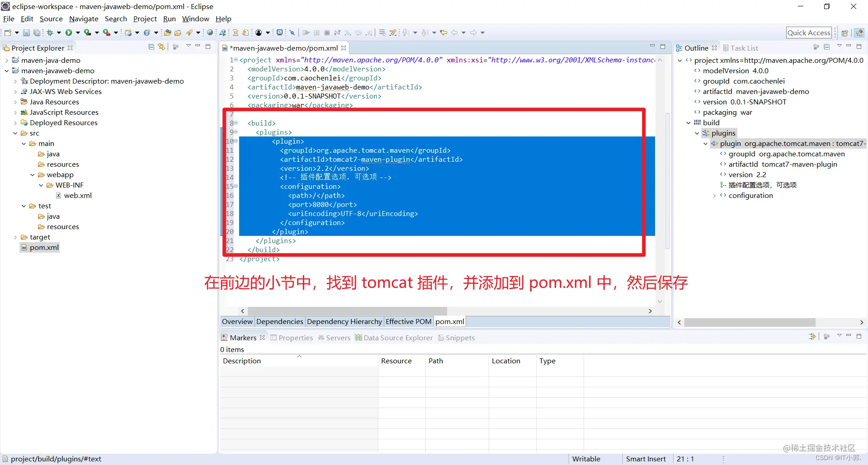
Task: Expand the maven-java-demo project
Action: (x=7, y=60)
